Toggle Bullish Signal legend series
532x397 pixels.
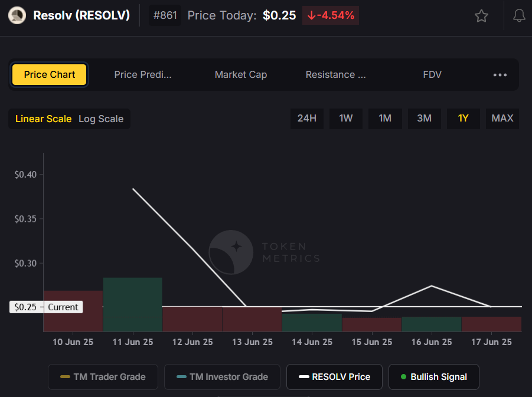pos(433,377)
